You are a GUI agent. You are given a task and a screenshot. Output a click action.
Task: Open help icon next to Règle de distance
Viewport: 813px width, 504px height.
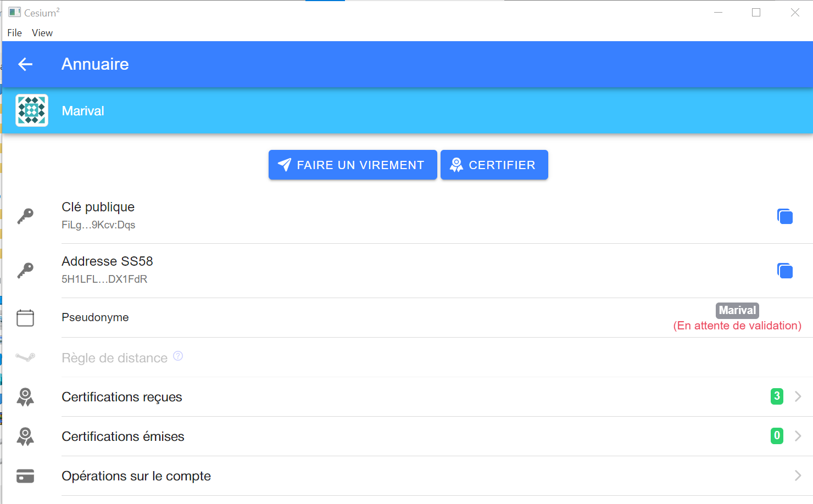point(178,356)
